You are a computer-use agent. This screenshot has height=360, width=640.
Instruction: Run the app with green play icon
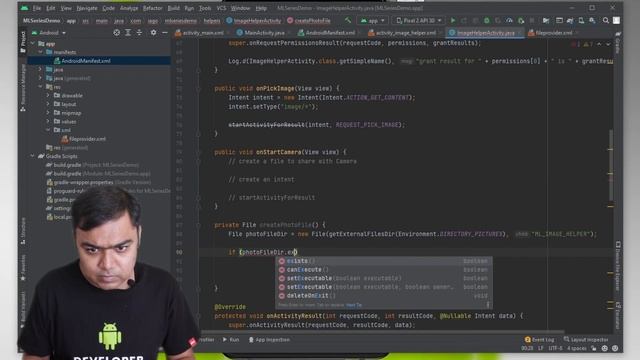[453, 20]
